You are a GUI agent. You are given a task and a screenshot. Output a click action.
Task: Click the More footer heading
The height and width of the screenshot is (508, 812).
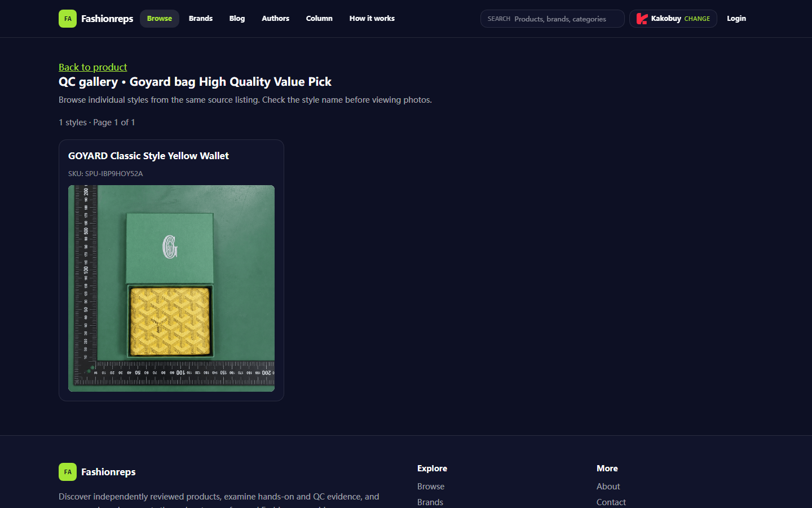(x=607, y=468)
